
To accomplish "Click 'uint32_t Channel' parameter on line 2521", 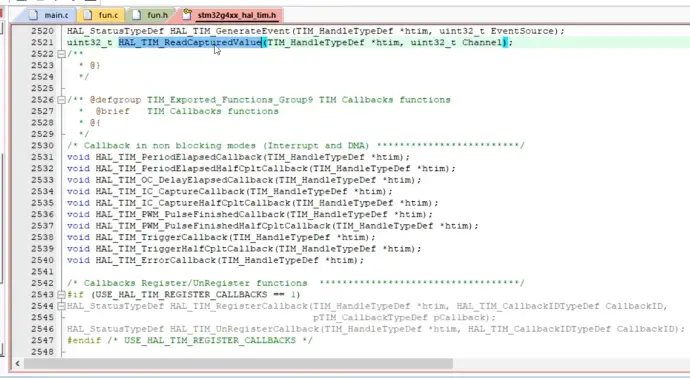I will tap(456, 42).
